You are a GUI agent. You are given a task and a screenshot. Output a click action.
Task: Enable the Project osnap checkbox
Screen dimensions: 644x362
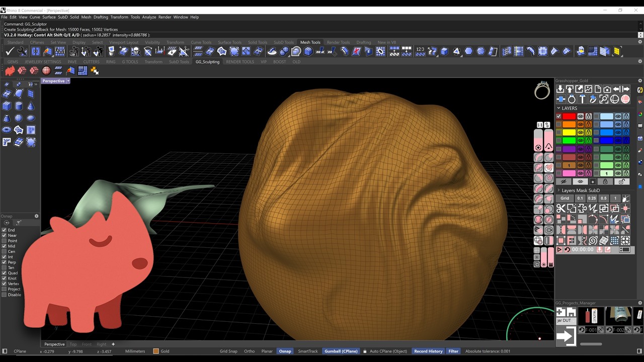(4, 289)
